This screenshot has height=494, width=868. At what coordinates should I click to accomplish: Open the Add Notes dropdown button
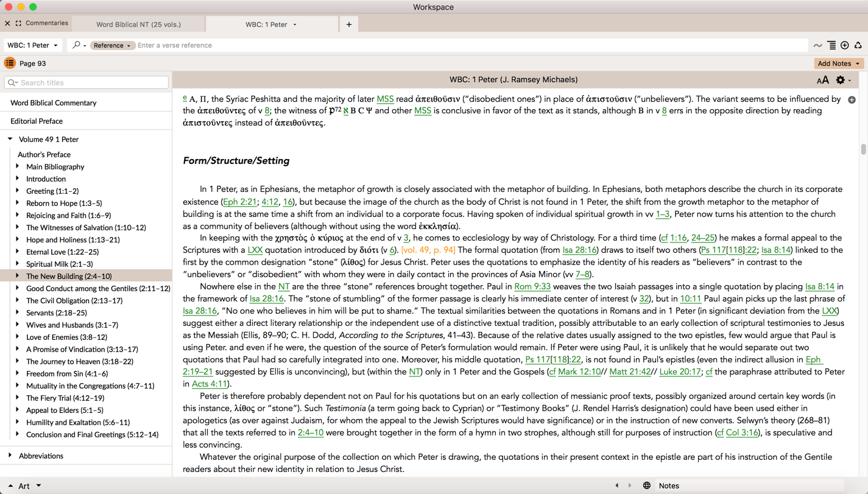tap(838, 63)
